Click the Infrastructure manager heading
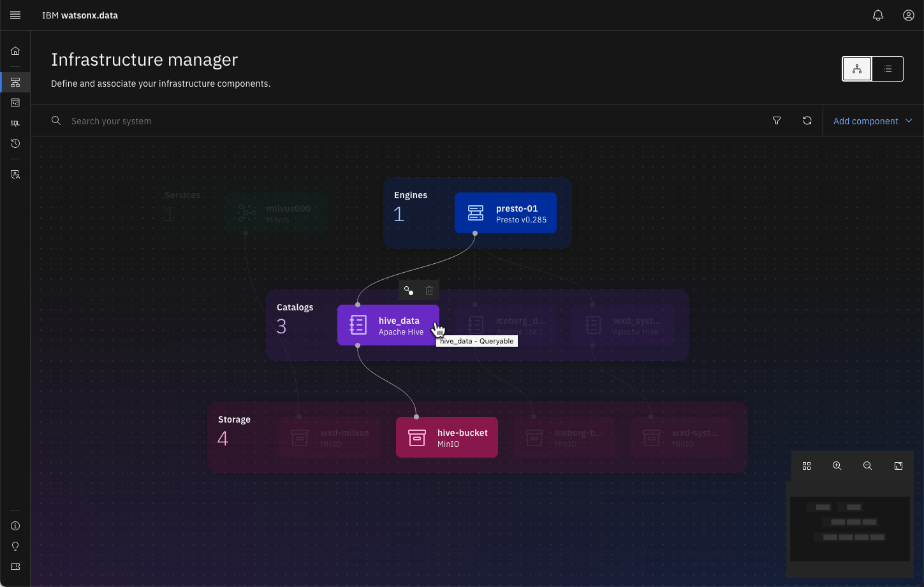The width and height of the screenshot is (924, 587). tap(144, 59)
